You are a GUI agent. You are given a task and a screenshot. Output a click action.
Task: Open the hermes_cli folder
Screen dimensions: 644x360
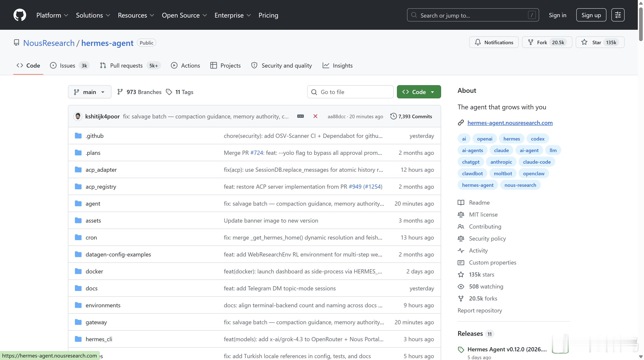tap(99, 339)
